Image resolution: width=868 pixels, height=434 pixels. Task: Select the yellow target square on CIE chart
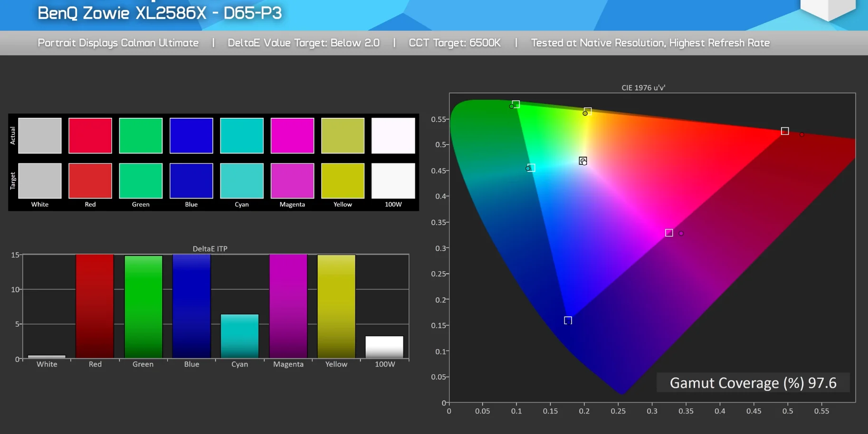click(588, 111)
